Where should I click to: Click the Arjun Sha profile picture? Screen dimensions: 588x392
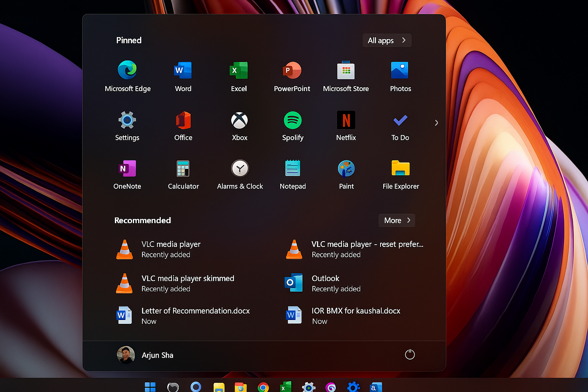126,355
